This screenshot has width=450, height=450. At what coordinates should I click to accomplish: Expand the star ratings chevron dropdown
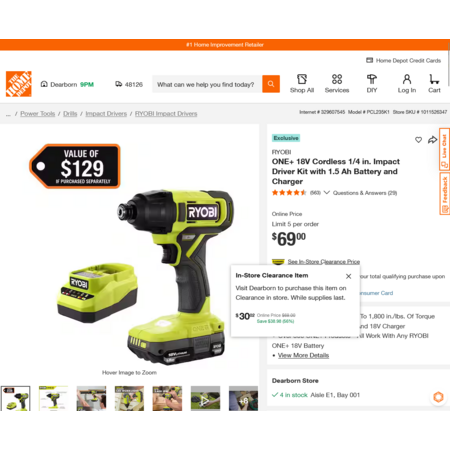tap(327, 193)
